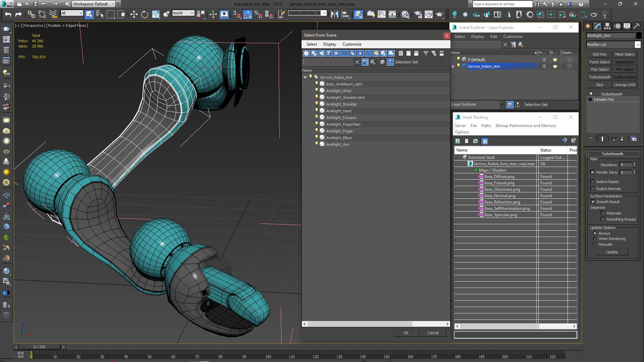Toggle Smooth Result checkbox
The width and height of the screenshot is (644, 362).
(593, 202)
